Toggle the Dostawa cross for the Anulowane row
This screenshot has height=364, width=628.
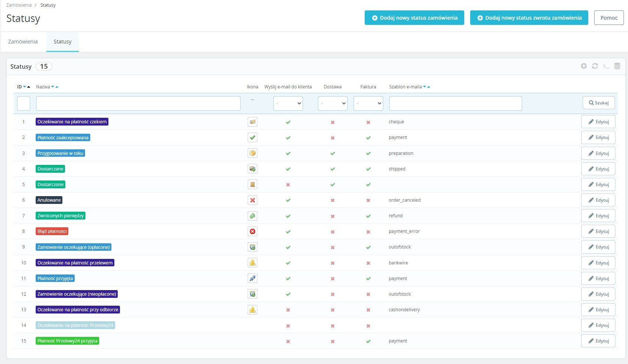pyautogui.click(x=333, y=201)
